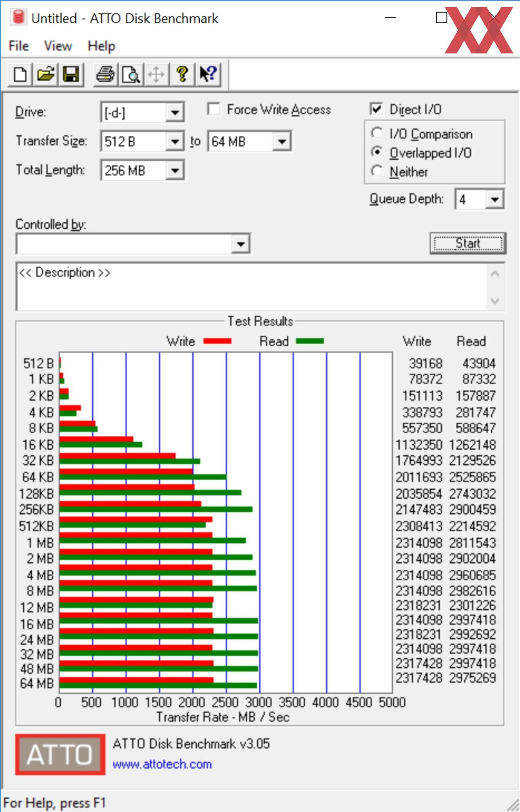
Task: Click the 2308413 write value
Action: coord(419,526)
